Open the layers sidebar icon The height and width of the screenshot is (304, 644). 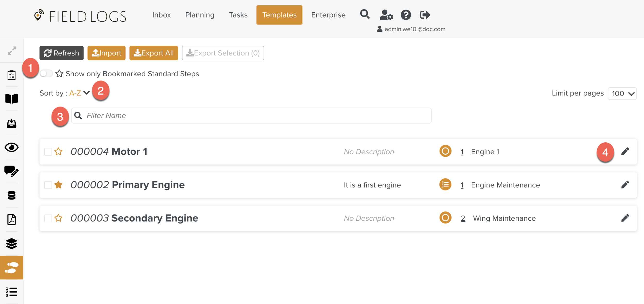coord(12,243)
